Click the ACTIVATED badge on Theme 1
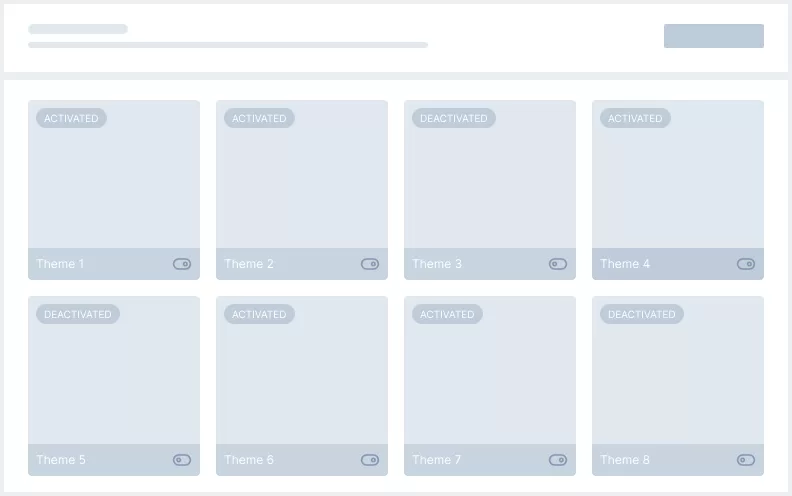 [x=71, y=118]
